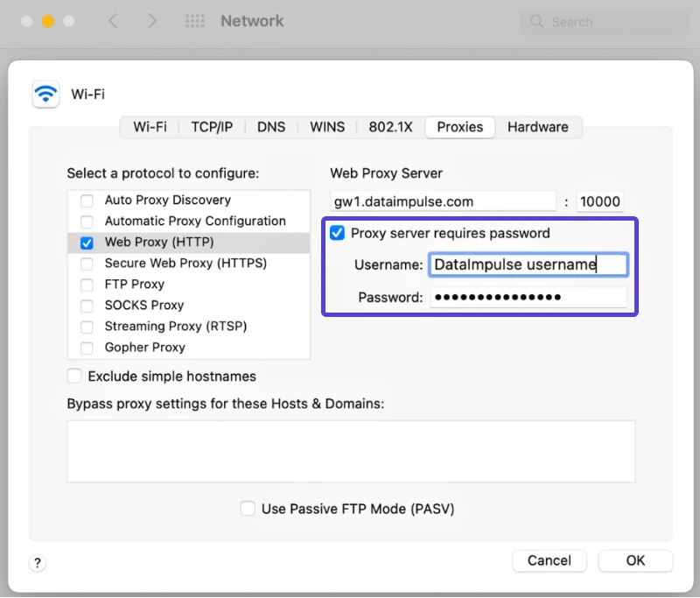Click the Bypass proxy hosts text area
The width and height of the screenshot is (700, 598).
point(351,452)
